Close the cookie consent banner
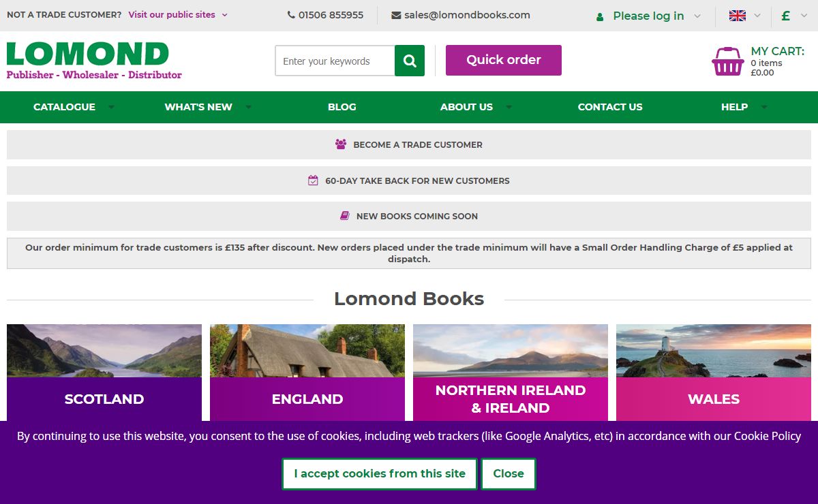The image size is (818, 504). click(x=509, y=473)
